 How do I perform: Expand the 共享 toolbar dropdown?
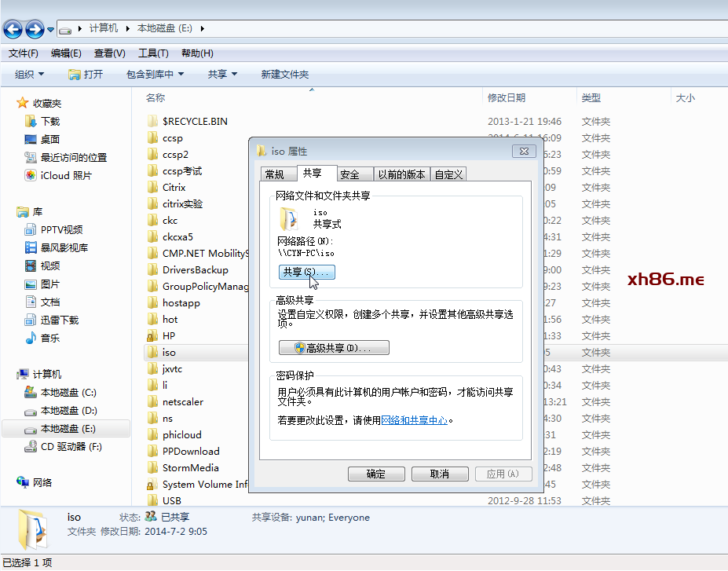click(222, 75)
